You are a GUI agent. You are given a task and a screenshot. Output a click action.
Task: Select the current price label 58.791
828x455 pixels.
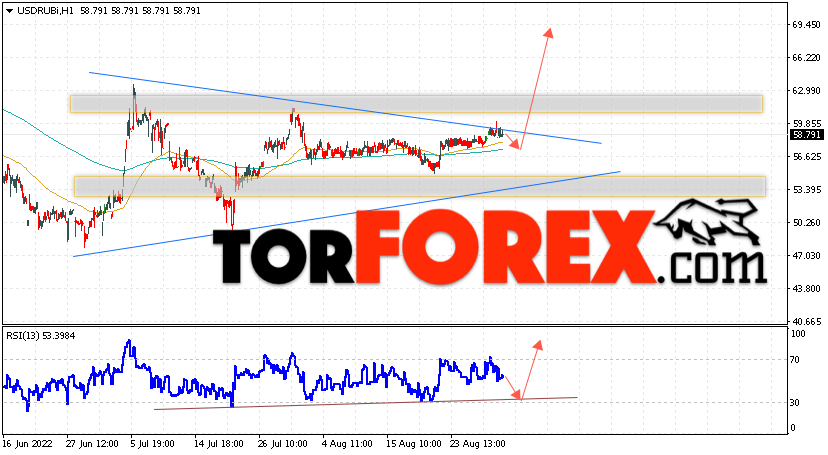tap(806, 135)
